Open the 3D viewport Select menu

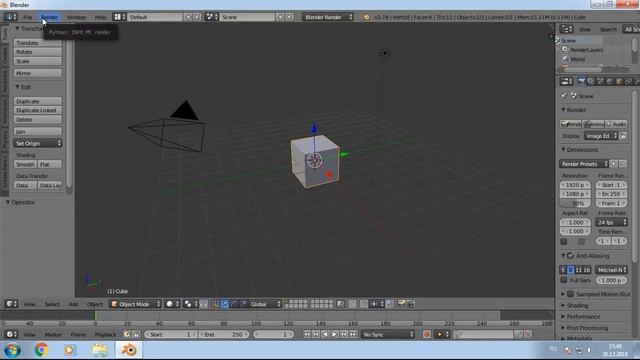(x=52, y=304)
